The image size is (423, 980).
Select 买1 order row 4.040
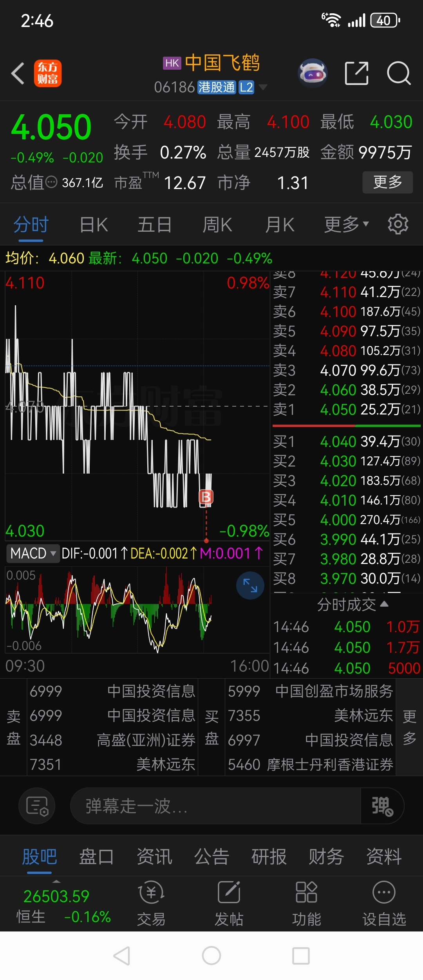point(347,441)
